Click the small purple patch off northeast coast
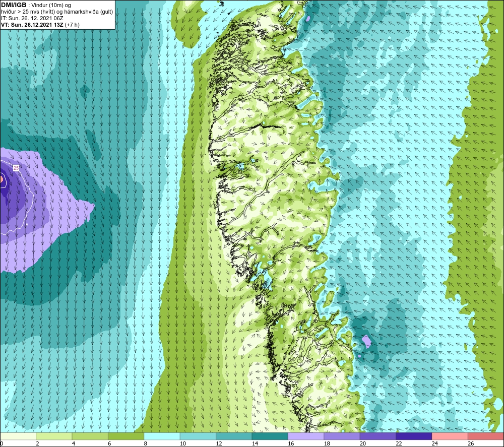 pos(308,19)
